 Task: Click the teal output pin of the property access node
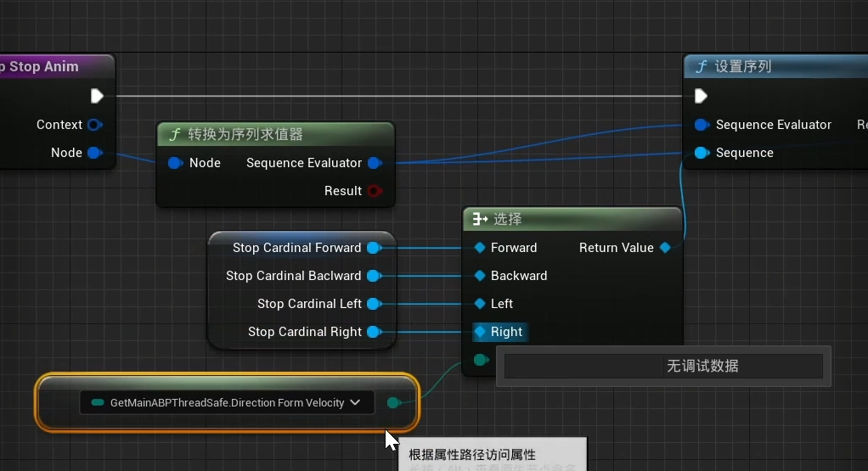click(393, 402)
